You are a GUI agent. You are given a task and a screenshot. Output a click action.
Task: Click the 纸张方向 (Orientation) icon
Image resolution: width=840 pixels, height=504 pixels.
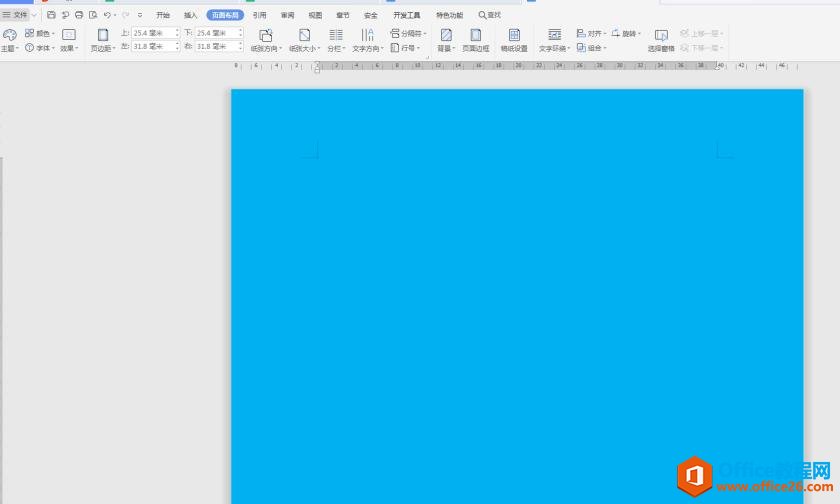coord(265,35)
